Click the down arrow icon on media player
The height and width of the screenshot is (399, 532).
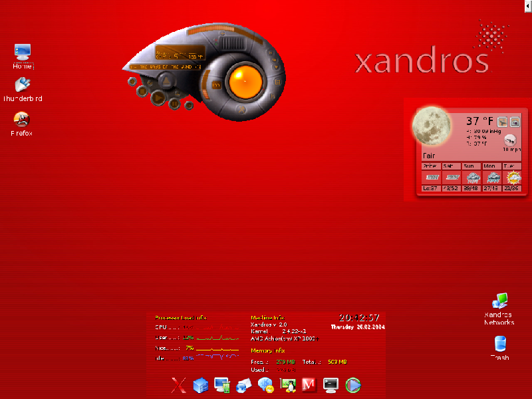click(x=276, y=67)
